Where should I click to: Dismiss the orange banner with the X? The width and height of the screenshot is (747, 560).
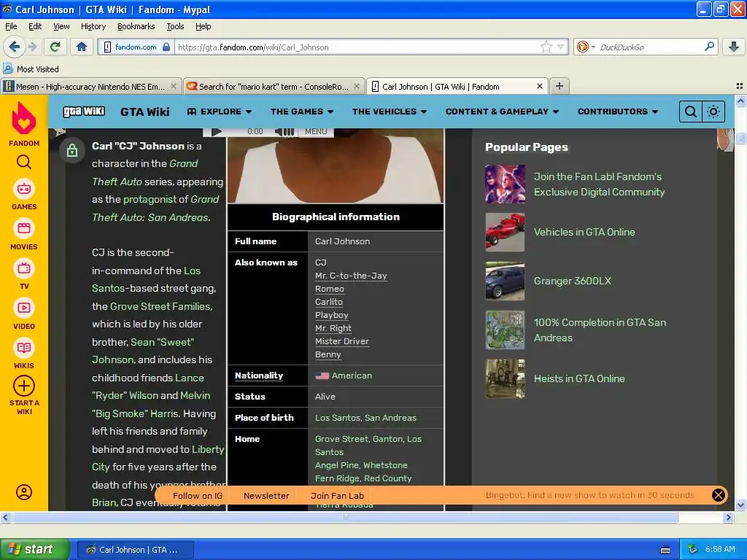tap(719, 495)
